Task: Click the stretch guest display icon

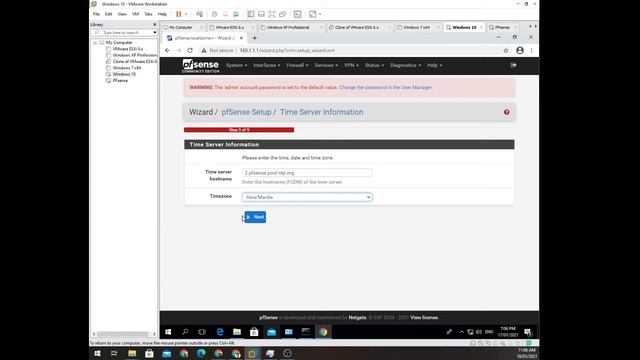Action: [312, 14]
